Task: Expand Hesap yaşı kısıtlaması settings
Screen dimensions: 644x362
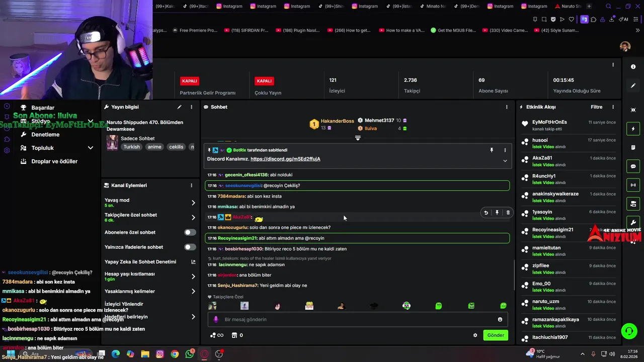Action: 193,276
